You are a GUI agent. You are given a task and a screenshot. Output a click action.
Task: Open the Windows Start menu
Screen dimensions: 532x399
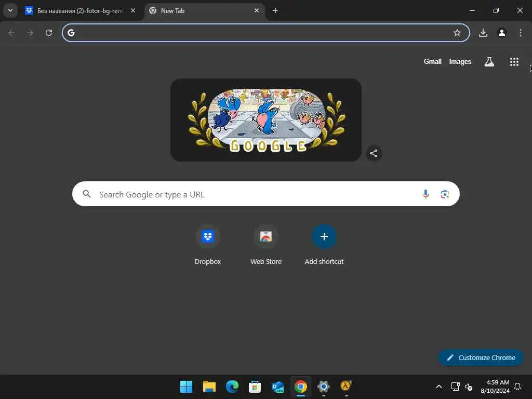point(186,387)
